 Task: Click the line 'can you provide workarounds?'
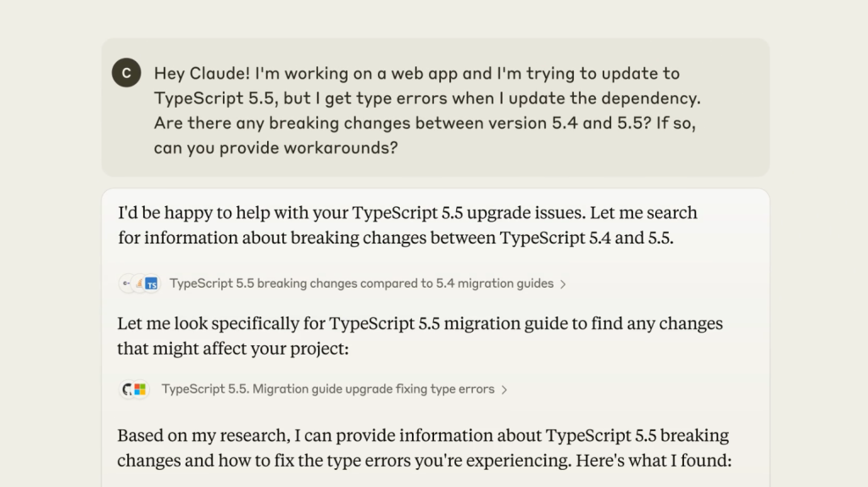(x=275, y=148)
